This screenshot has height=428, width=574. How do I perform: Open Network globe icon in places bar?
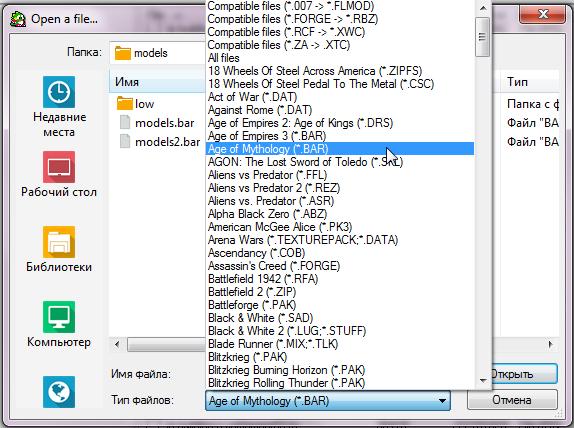point(59,392)
